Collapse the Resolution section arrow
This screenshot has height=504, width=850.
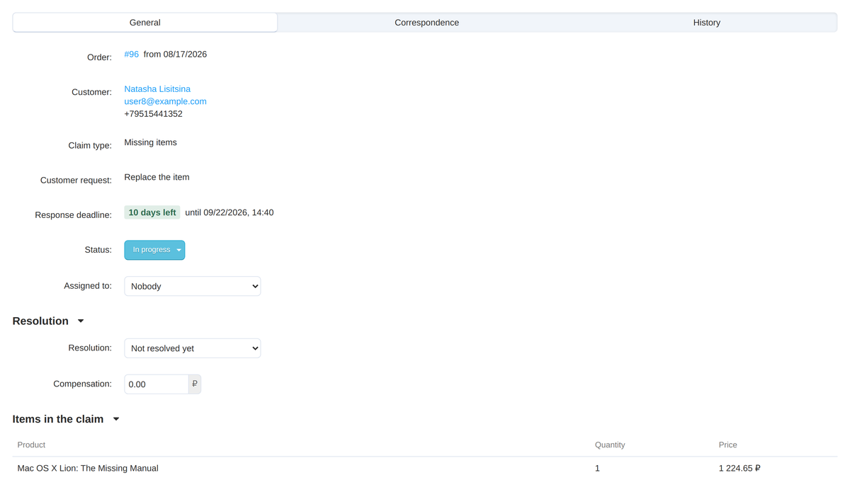coord(81,321)
